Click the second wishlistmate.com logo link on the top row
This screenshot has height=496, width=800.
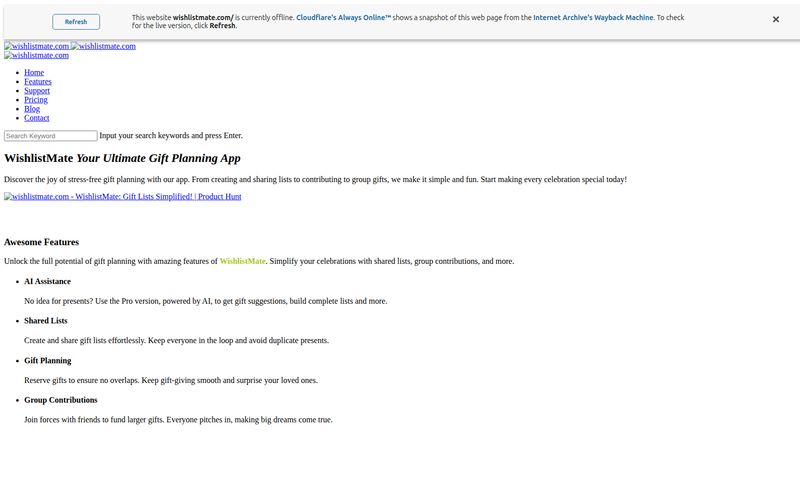click(103, 46)
